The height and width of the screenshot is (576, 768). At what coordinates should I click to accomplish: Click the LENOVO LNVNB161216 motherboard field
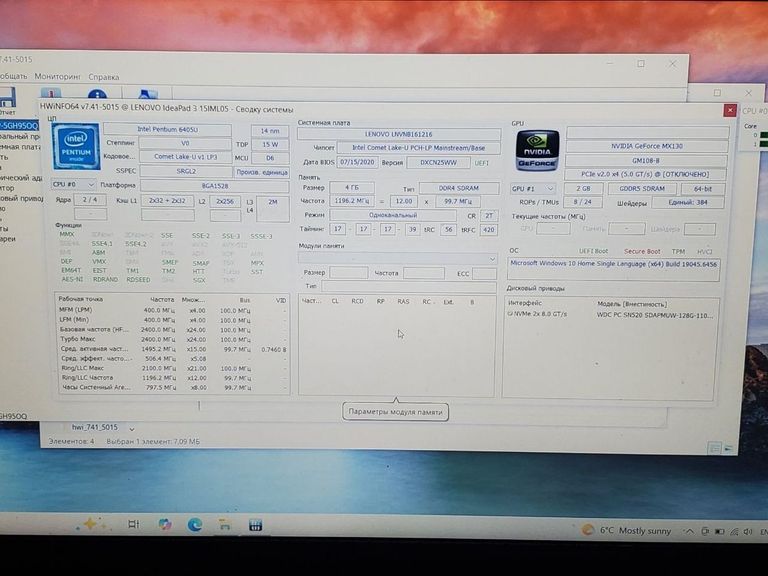pos(399,134)
